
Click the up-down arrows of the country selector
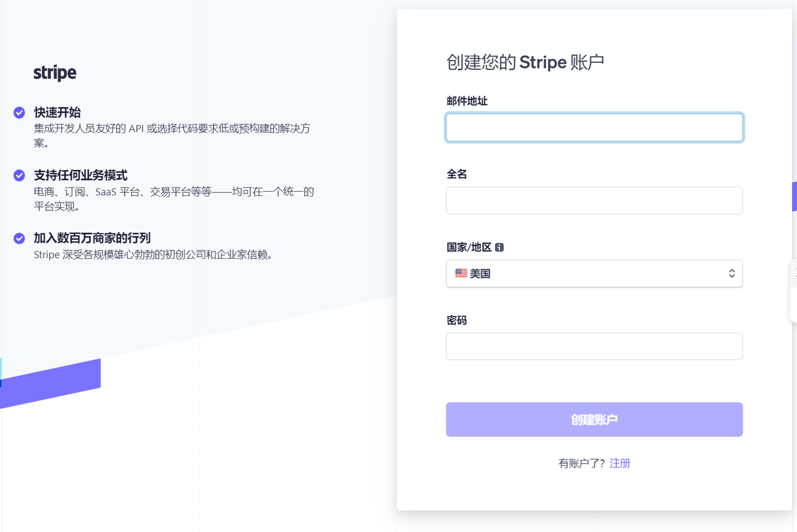tap(732, 273)
